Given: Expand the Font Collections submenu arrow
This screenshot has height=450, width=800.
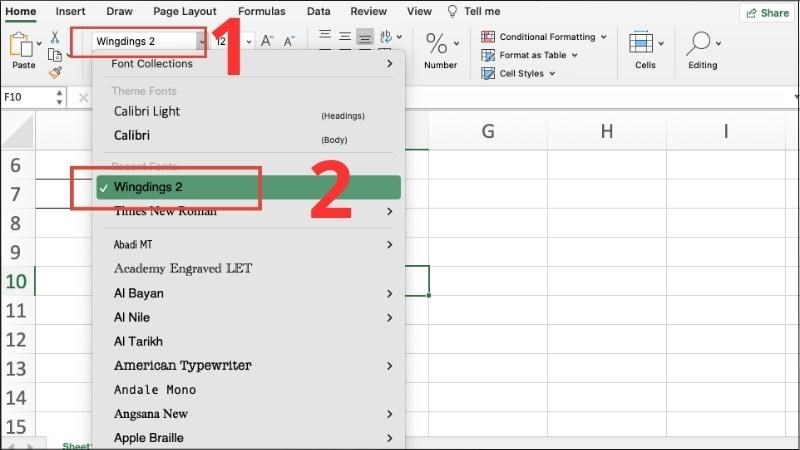Looking at the screenshot, I should (x=390, y=63).
